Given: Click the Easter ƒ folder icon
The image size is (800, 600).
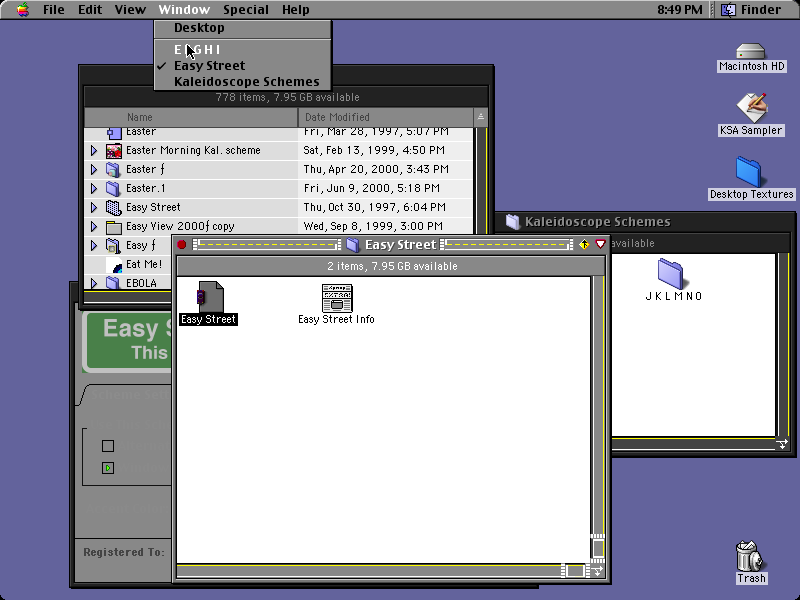Looking at the screenshot, I should (113, 169).
